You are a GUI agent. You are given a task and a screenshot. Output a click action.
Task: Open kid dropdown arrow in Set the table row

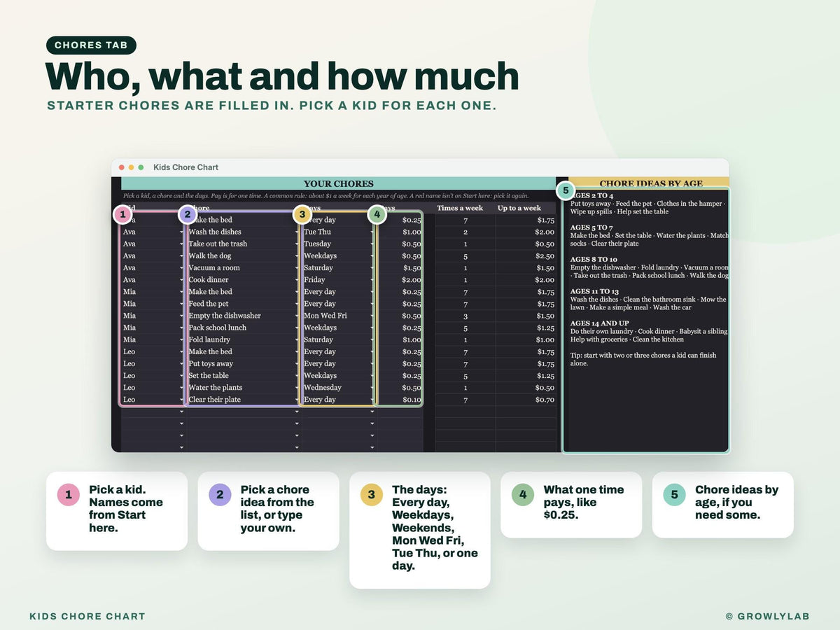click(181, 376)
